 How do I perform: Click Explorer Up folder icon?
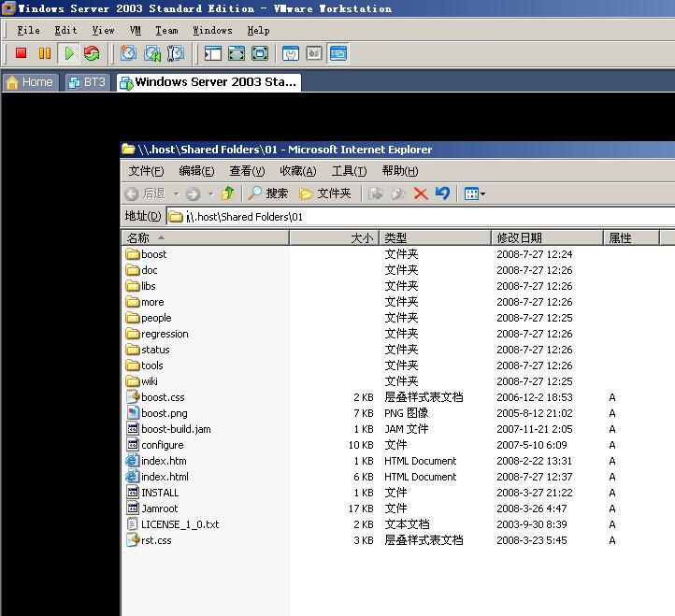coord(228,193)
